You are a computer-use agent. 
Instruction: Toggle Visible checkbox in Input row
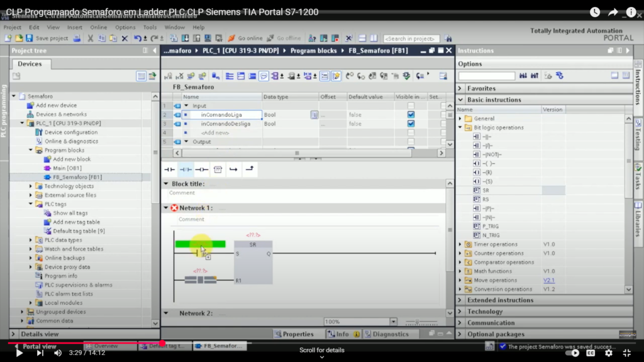pyautogui.click(x=411, y=106)
